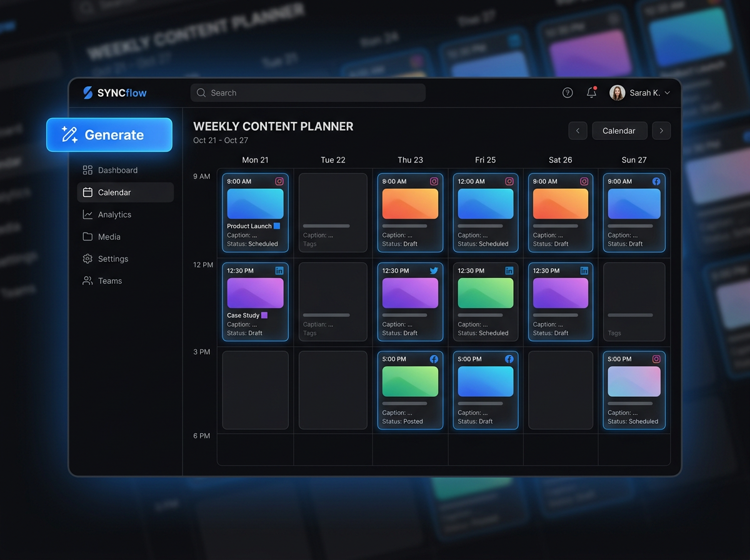Open the Analytics menu item

click(125, 214)
